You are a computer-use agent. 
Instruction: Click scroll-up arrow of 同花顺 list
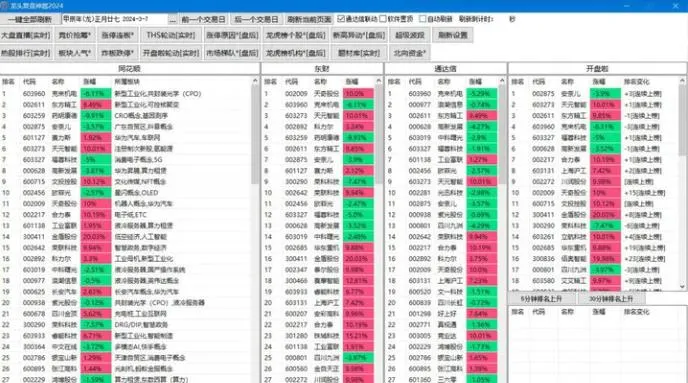(255, 81)
